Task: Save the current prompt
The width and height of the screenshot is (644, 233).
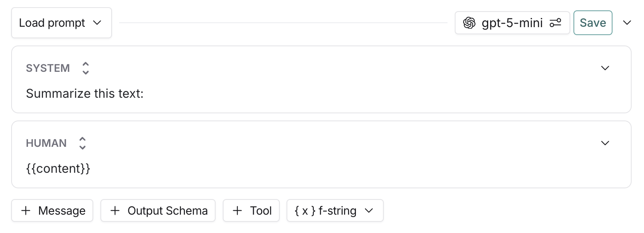Action: click(593, 23)
